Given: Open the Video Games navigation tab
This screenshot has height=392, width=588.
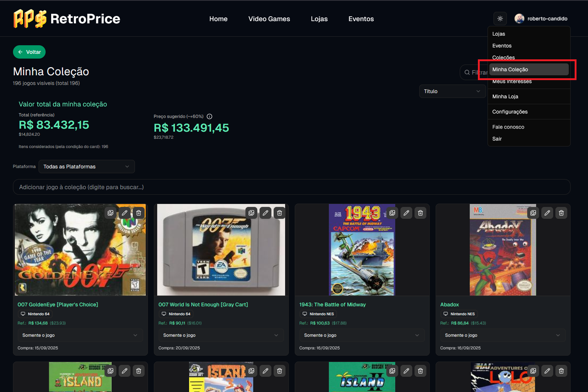Looking at the screenshot, I should pyautogui.click(x=269, y=19).
